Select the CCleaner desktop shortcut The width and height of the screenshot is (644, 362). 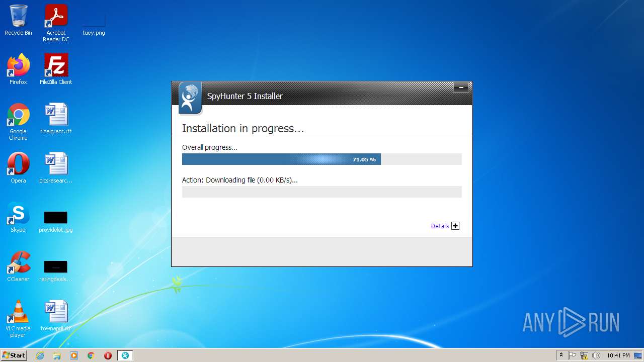click(18, 266)
